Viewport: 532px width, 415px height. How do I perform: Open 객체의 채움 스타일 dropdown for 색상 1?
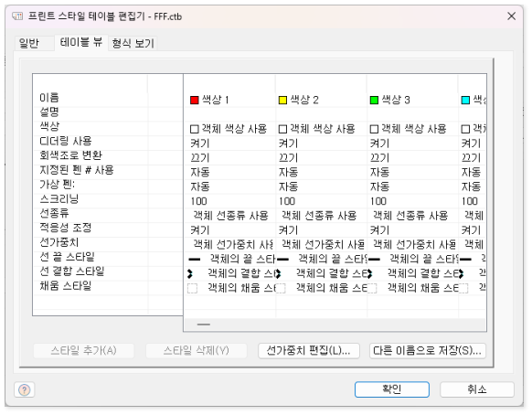pyautogui.click(x=242, y=288)
